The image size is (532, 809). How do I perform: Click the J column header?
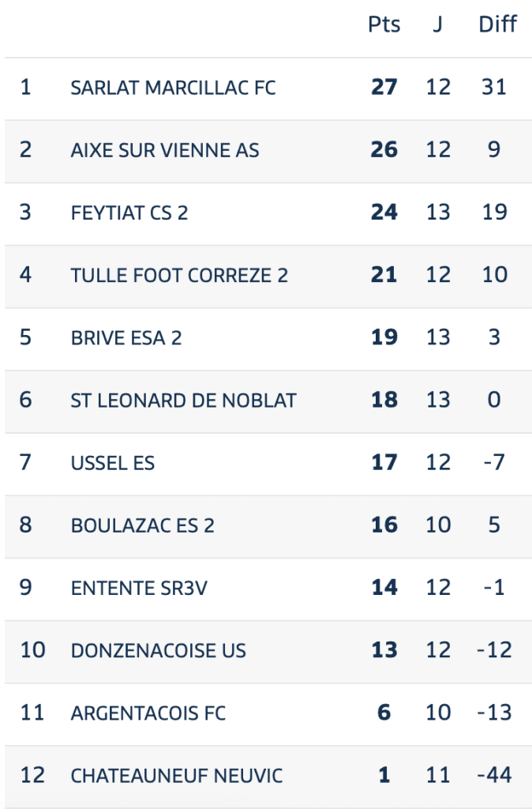(x=437, y=24)
